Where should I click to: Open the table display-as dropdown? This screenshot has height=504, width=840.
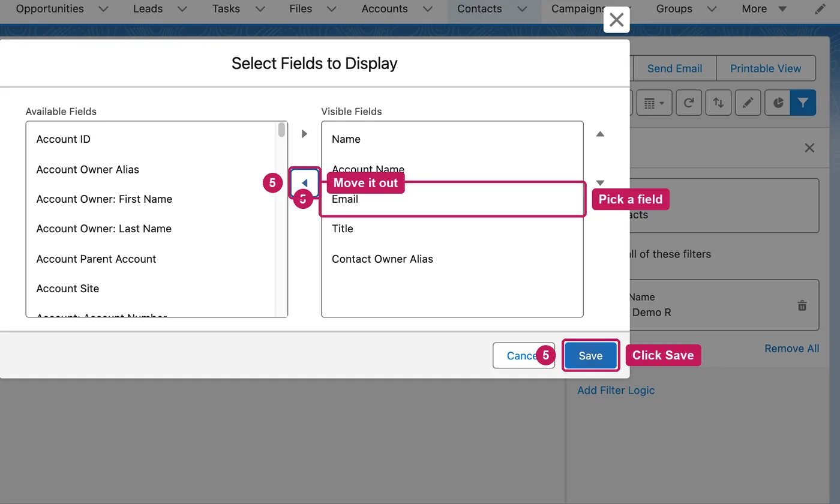[x=654, y=103]
